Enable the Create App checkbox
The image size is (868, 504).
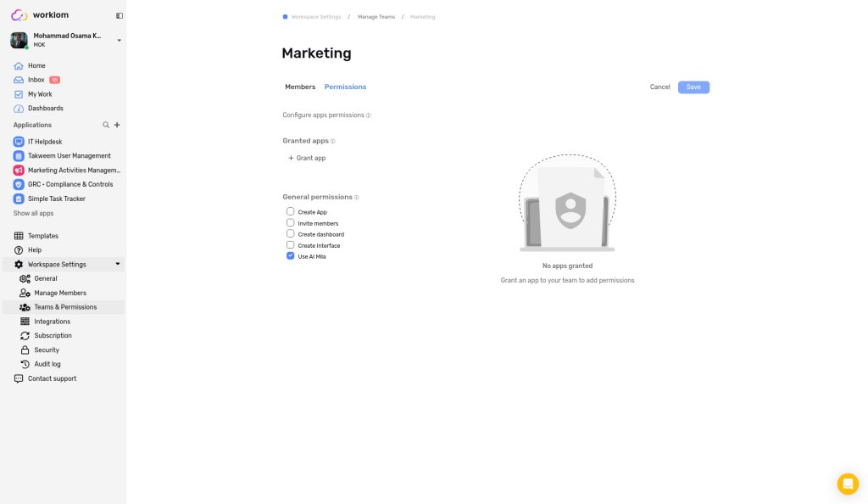[x=290, y=211]
